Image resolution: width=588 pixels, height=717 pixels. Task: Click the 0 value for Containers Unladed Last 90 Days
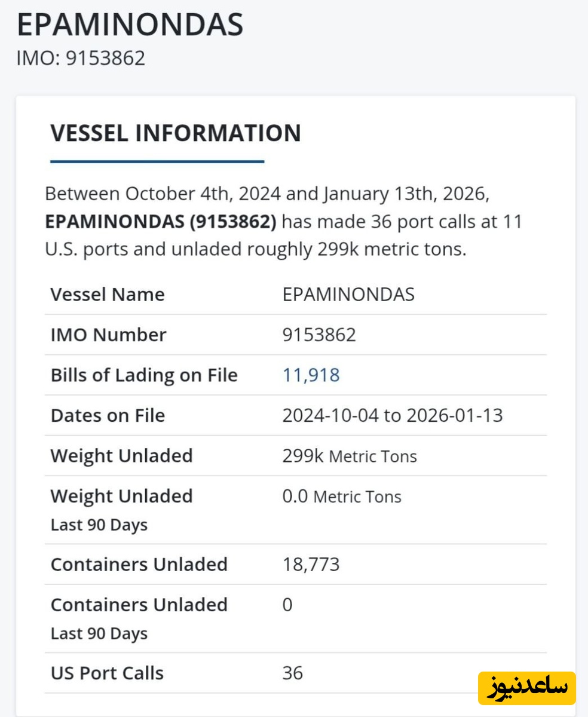[287, 605]
